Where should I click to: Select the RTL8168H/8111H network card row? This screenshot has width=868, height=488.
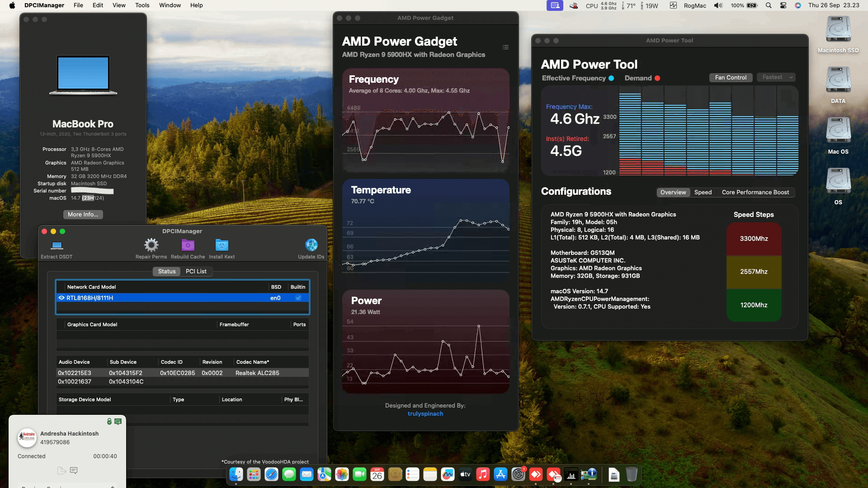tap(183, 298)
